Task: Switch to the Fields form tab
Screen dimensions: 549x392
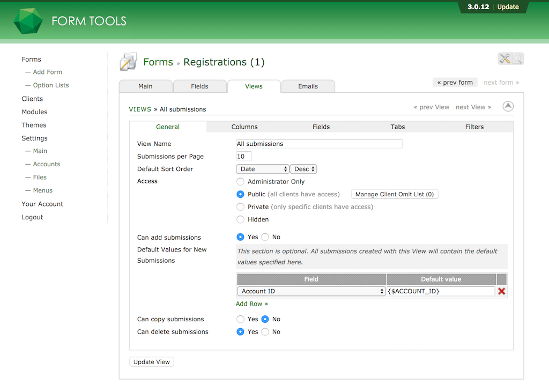Action: coord(199,86)
